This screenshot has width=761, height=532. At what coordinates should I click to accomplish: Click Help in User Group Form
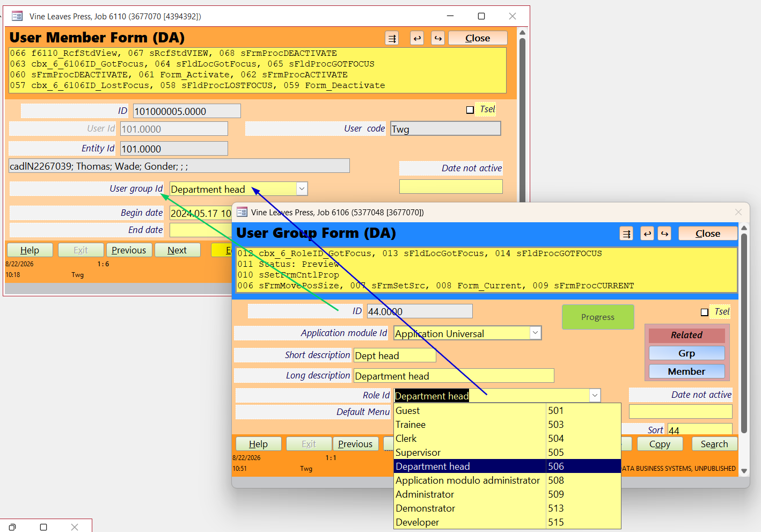point(258,444)
